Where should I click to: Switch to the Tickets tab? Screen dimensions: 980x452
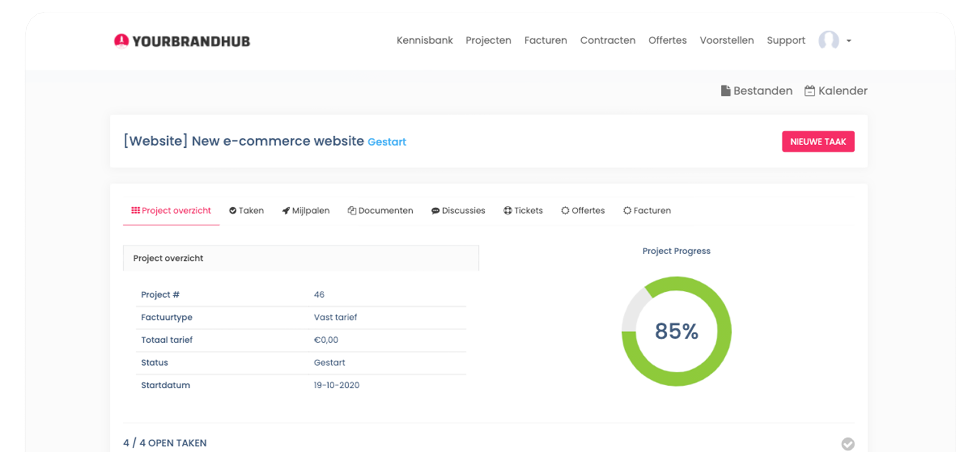[523, 211]
